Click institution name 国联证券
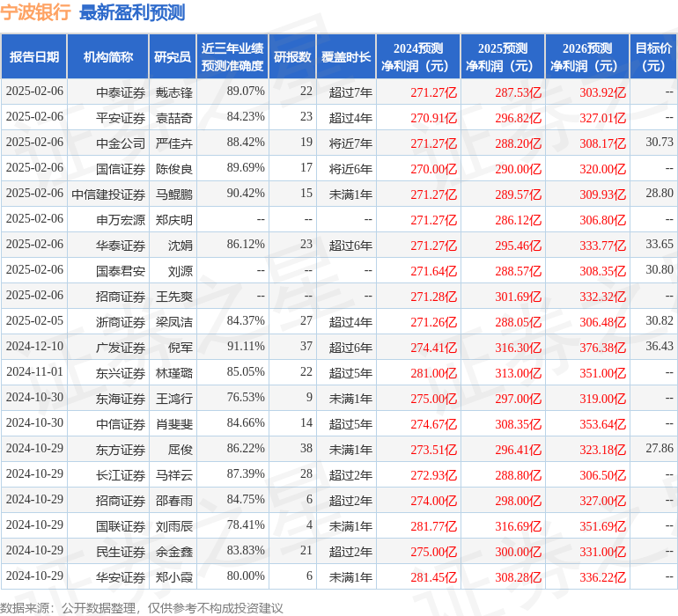The height and width of the screenshot is (616, 678). coord(121,526)
